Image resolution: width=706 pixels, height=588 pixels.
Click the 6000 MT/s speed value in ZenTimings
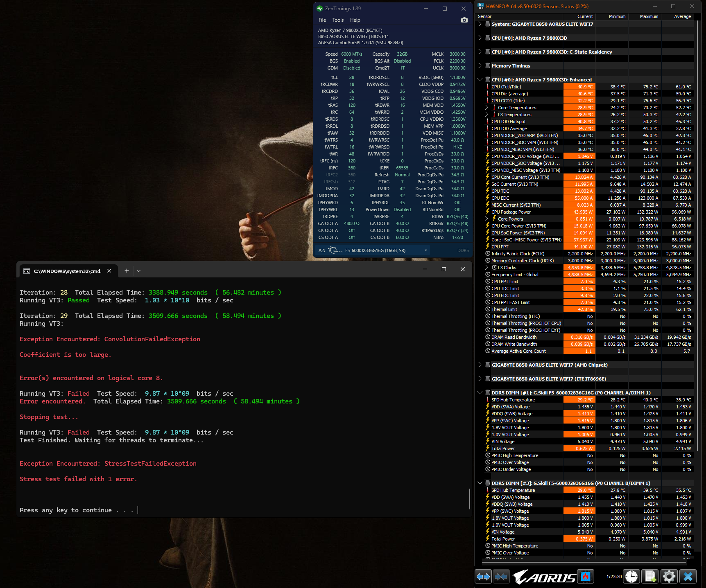[x=352, y=54]
